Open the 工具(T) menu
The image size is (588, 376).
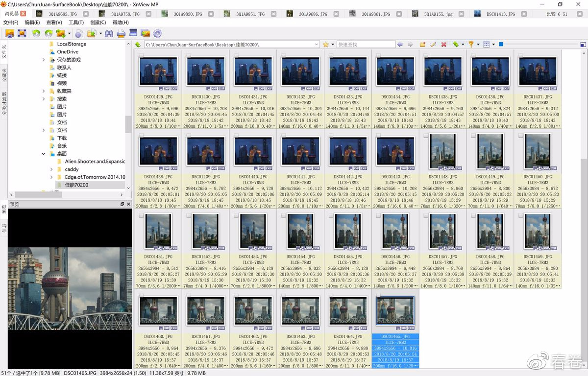tap(76, 23)
